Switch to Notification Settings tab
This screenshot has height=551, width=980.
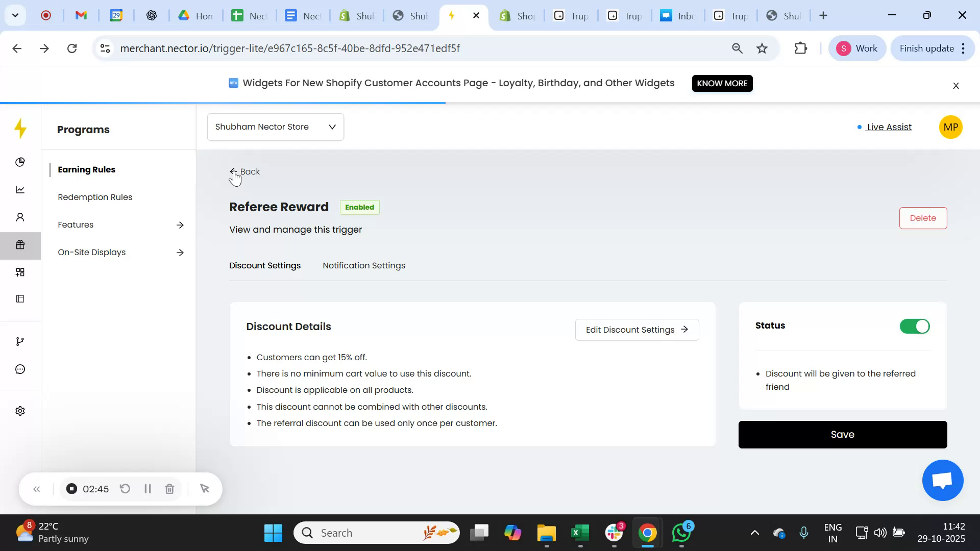[363, 265]
